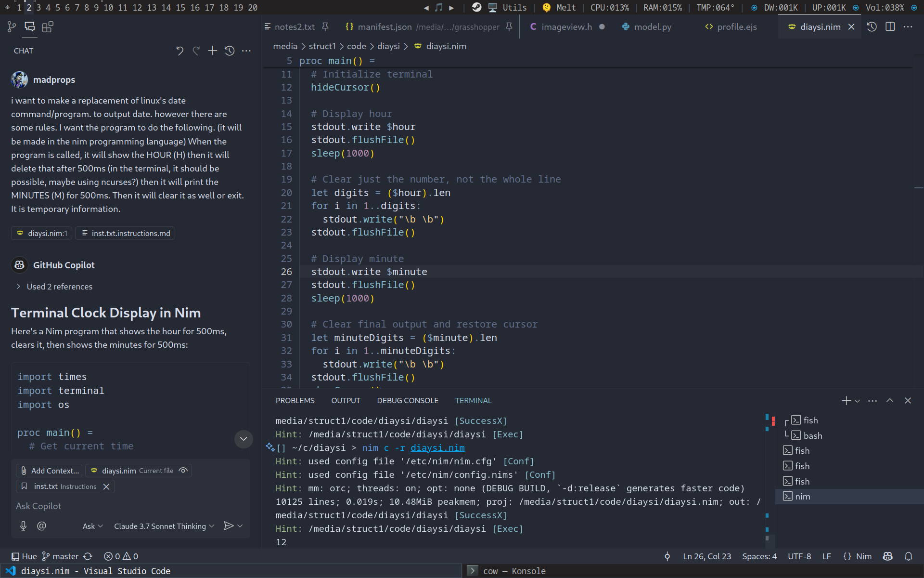Open the PROBLEMS panel tab
This screenshot has width=924, height=578.
pyautogui.click(x=295, y=401)
